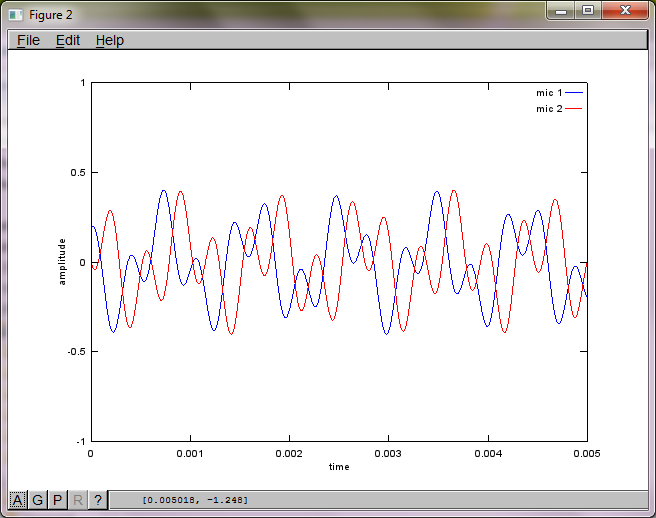Click the Figure 2 window icon

(x=16, y=13)
